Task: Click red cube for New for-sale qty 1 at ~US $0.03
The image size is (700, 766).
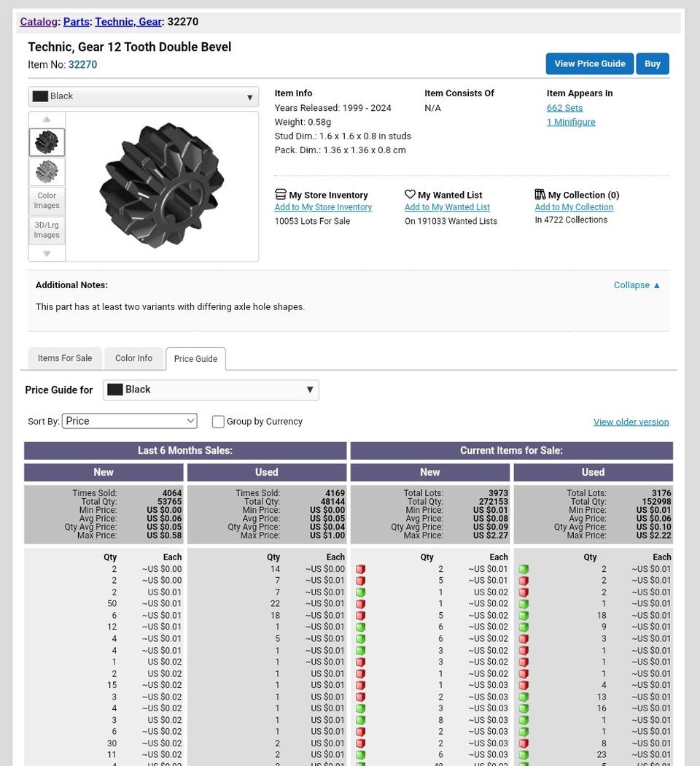Action: pos(360,686)
